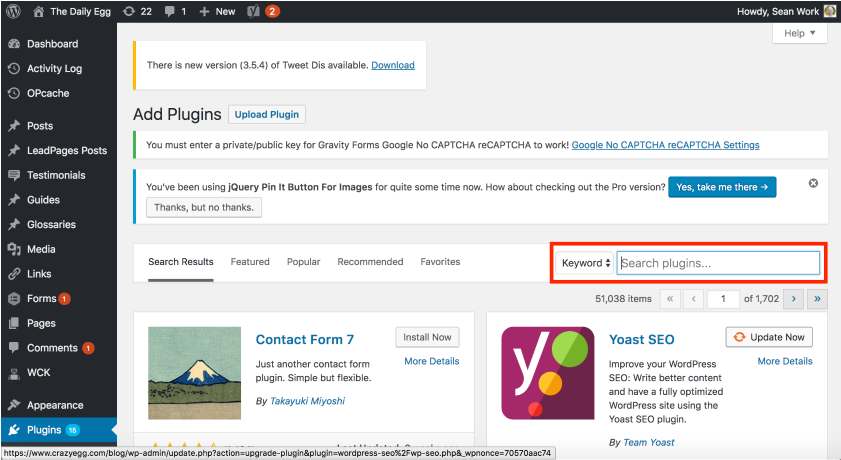Image resolution: width=841 pixels, height=460 pixels.
Task: Open the Comments section in sidebar
Action: [x=52, y=348]
